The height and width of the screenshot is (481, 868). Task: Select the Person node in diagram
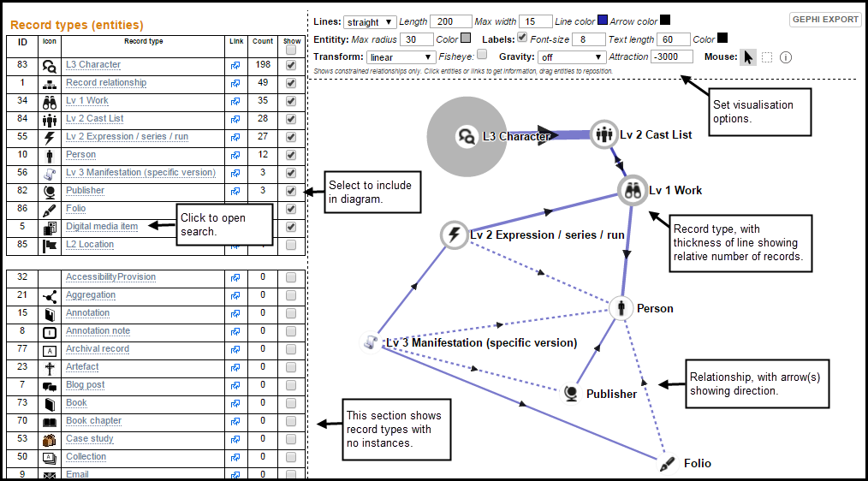pyautogui.click(x=621, y=308)
